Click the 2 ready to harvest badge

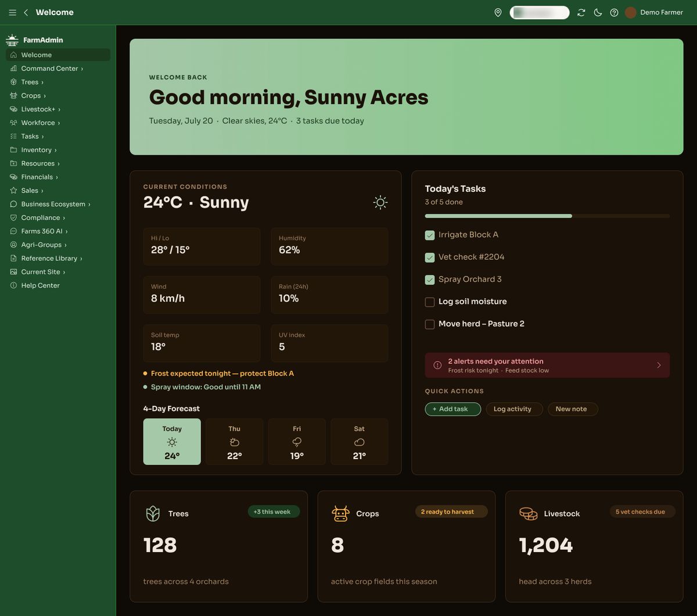451,511
